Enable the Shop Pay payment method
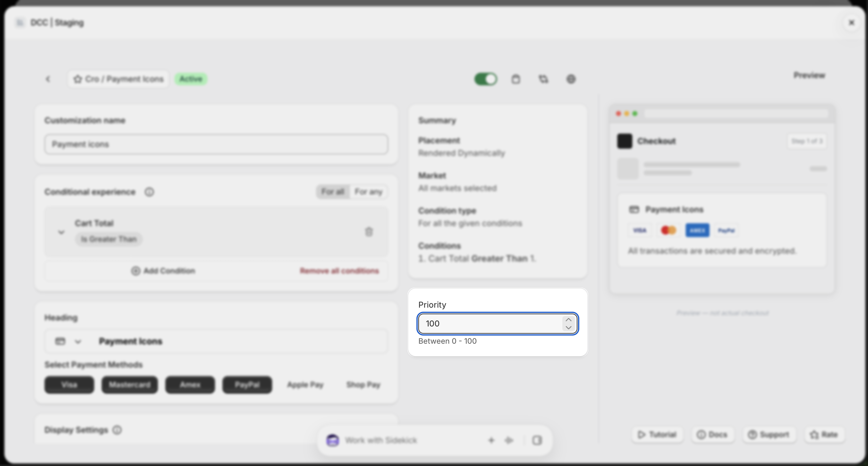The width and height of the screenshot is (868, 466). click(x=363, y=385)
